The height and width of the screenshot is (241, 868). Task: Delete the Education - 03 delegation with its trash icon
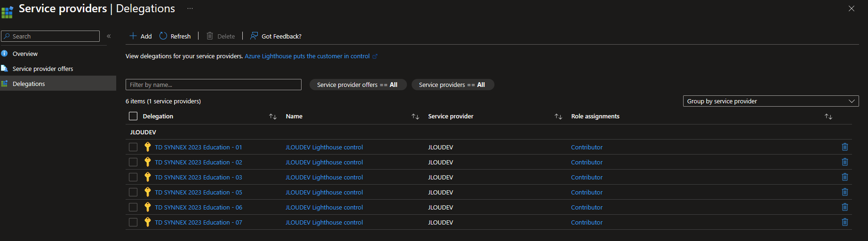click(845, 177)
